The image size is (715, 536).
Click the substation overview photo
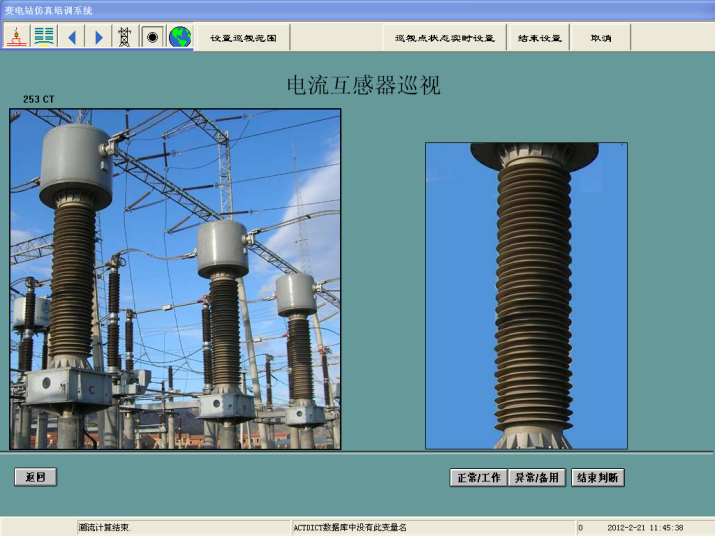pos(175,279)
